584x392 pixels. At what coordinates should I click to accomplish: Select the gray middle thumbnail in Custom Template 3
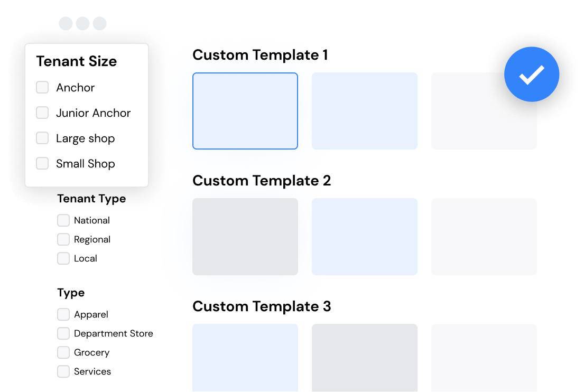tap(365, 357)
